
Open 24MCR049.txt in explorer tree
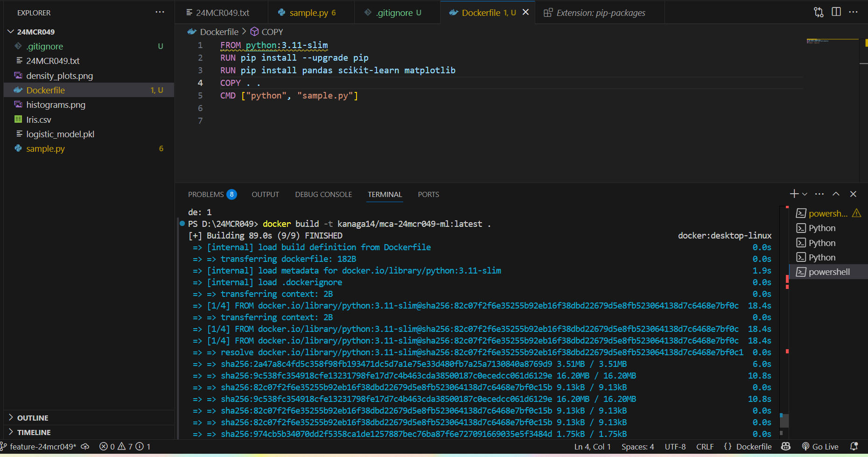tap(53, 61)
